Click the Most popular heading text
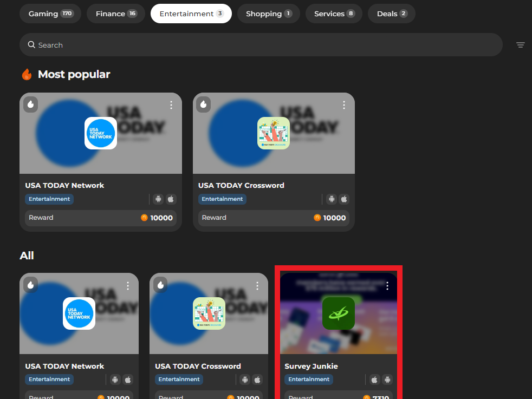 74,74
